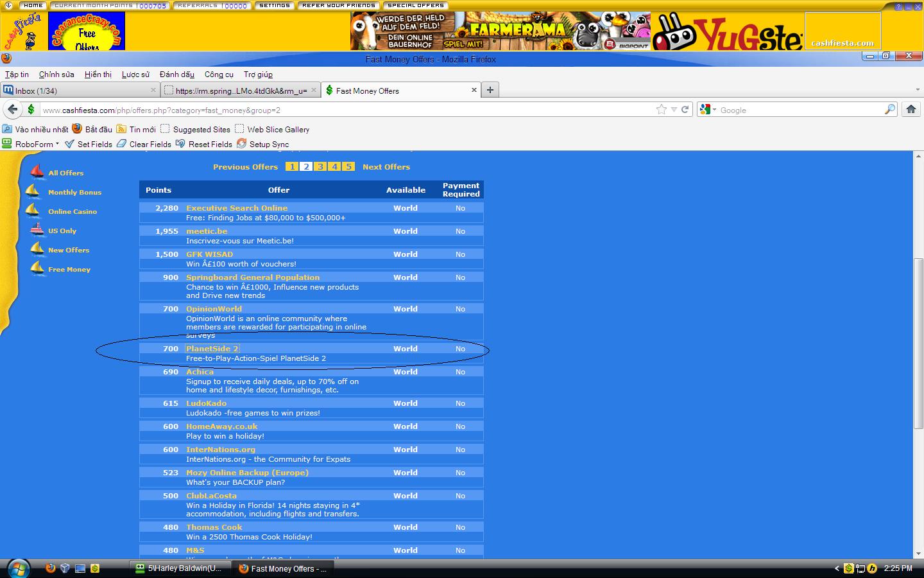Click the Farmerama advertisement banner
This screenshot has height=578, width=924.
click(501, 31)
